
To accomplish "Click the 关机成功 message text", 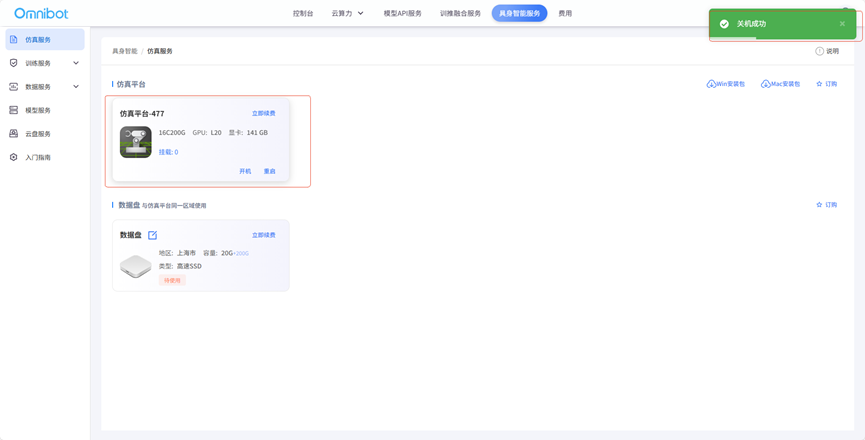I will point(751,24).
